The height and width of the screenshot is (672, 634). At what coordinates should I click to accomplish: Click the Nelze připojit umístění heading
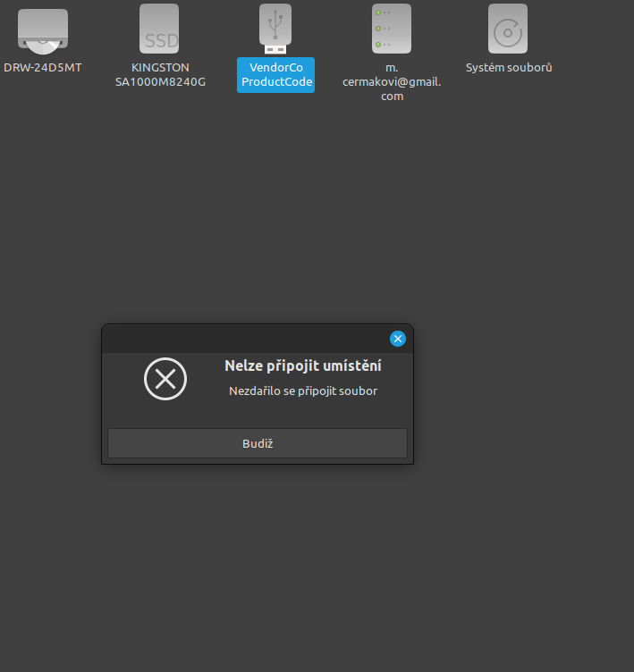coord(303,366)
